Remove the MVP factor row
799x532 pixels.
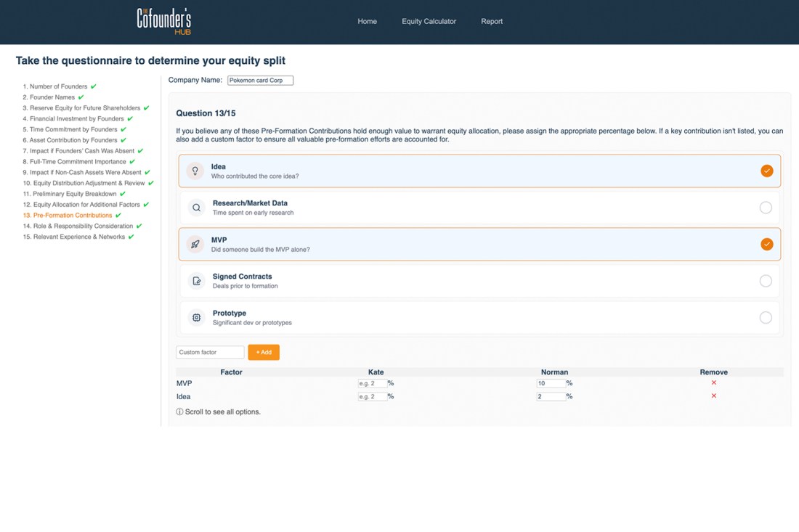pyautogui.click(x=713, y=383)
